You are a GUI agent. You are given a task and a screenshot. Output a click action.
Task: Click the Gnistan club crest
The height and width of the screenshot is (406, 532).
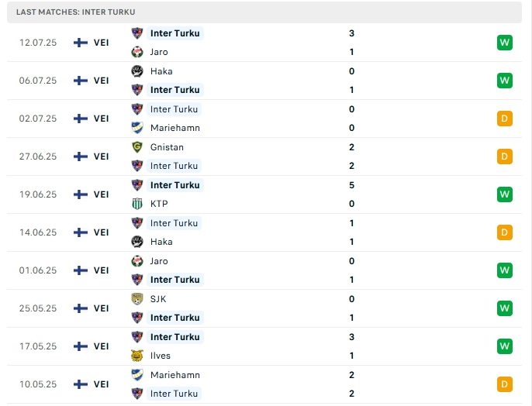[x=137, y=147]
